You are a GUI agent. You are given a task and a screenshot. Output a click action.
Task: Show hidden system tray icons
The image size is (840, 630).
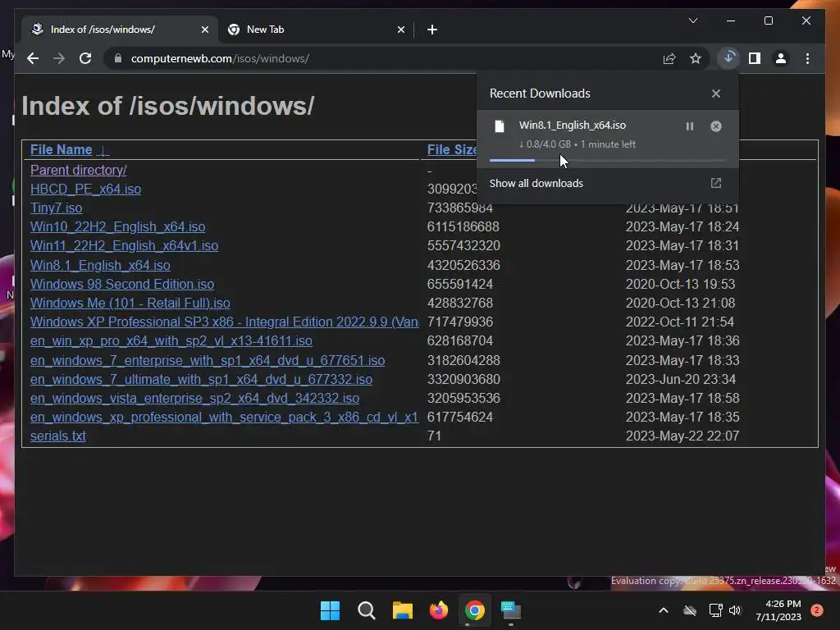tap(663, 610)
